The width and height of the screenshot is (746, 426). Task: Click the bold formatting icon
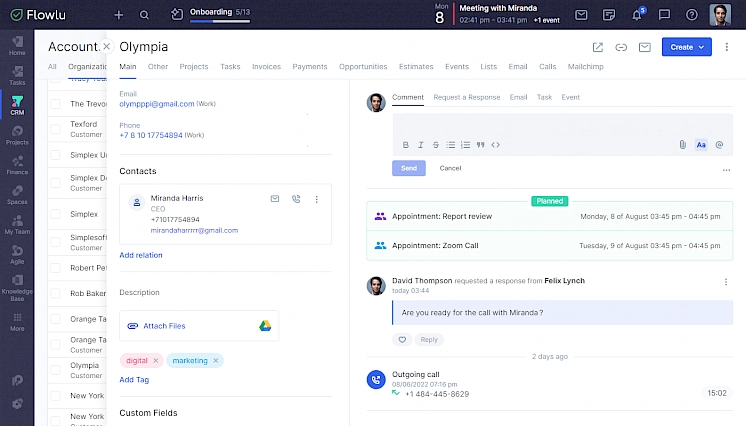[405, 145]
